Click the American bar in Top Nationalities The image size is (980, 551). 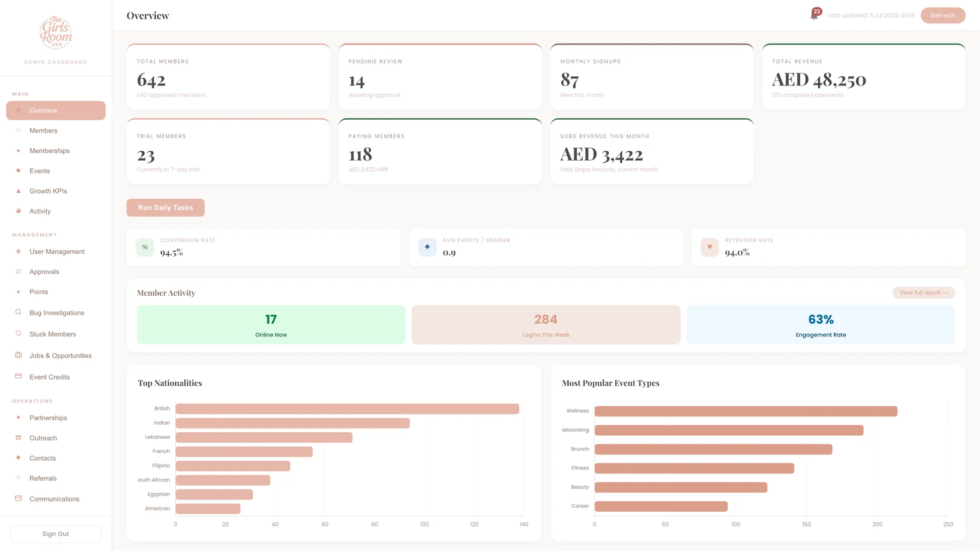coord(208,509)
